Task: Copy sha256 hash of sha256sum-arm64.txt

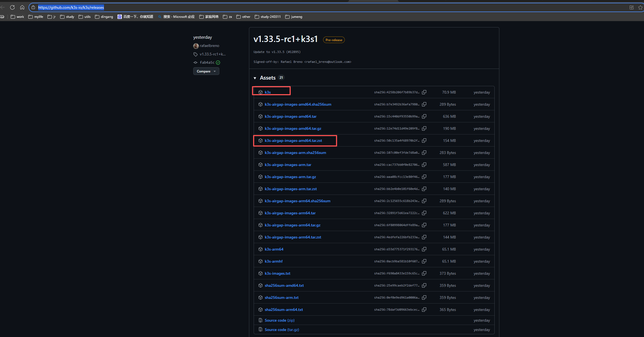Action: click(424, 310)
